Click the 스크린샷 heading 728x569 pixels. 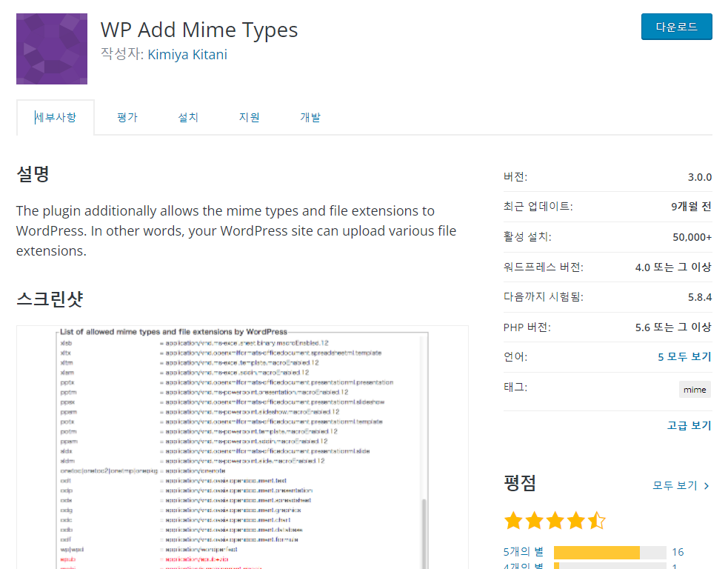(50, 299)
